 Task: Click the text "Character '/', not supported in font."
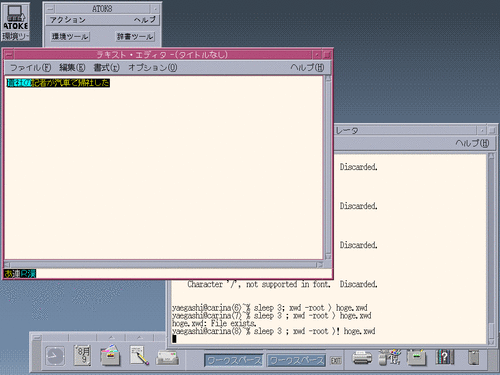click(259, 284)
